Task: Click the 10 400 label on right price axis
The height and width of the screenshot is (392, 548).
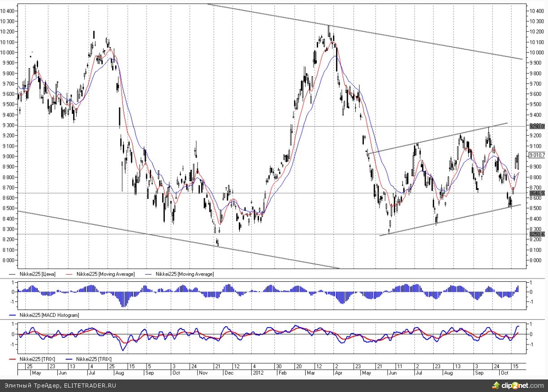Action: coord(537,11)
